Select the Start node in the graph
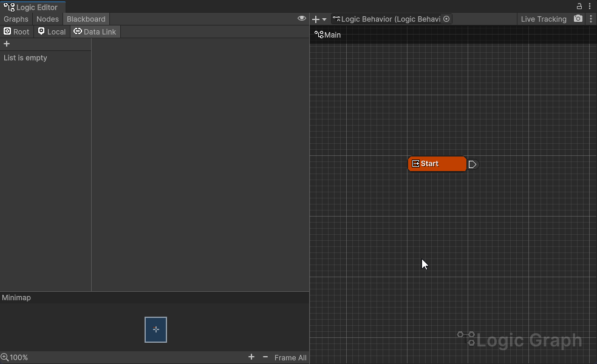Viewport: 597px width, 364px height. (x=437, y=164)
